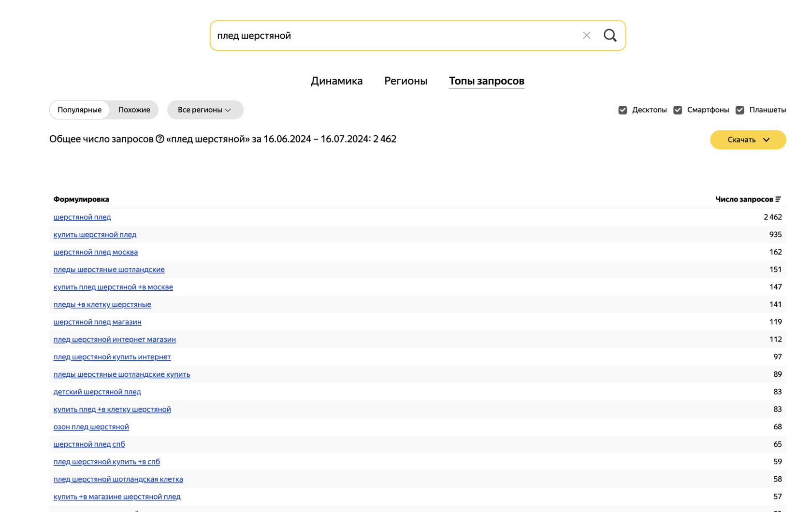
Task: Open the Скачать download dropdown
Action: (x=748, y=140)
